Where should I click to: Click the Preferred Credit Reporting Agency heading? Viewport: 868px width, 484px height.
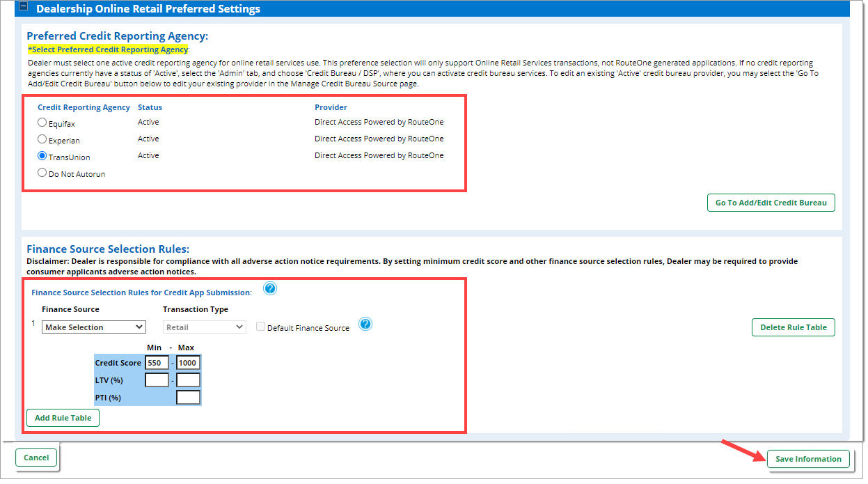(x=118, y=36)
